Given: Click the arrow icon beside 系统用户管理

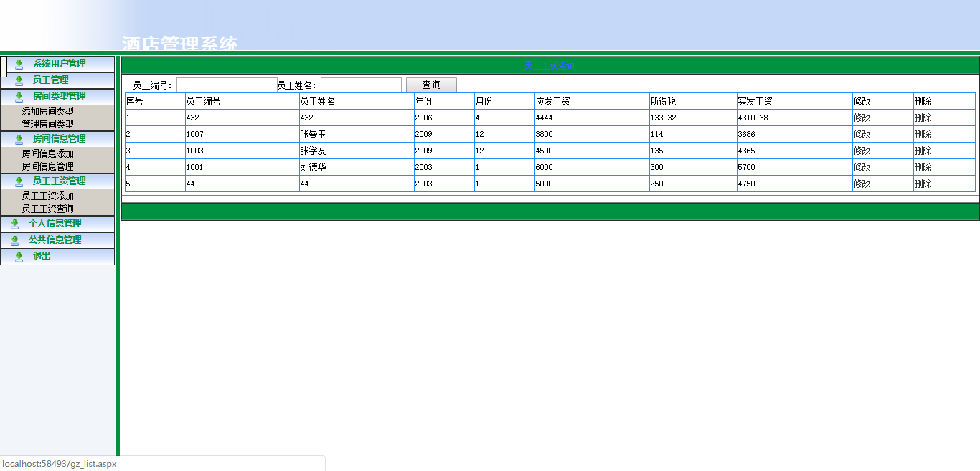Looking at the screenshot, I should [19, 64].
